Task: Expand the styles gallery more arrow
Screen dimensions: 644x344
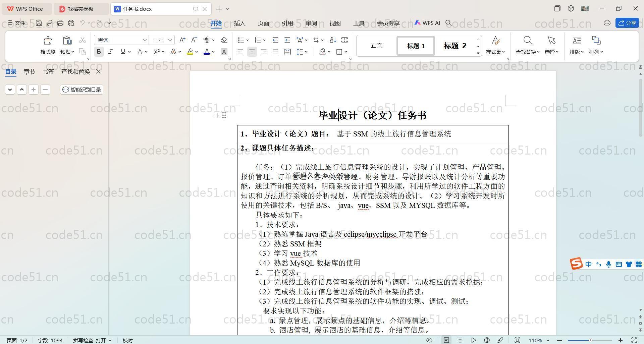Action: (x=478, y=53)
